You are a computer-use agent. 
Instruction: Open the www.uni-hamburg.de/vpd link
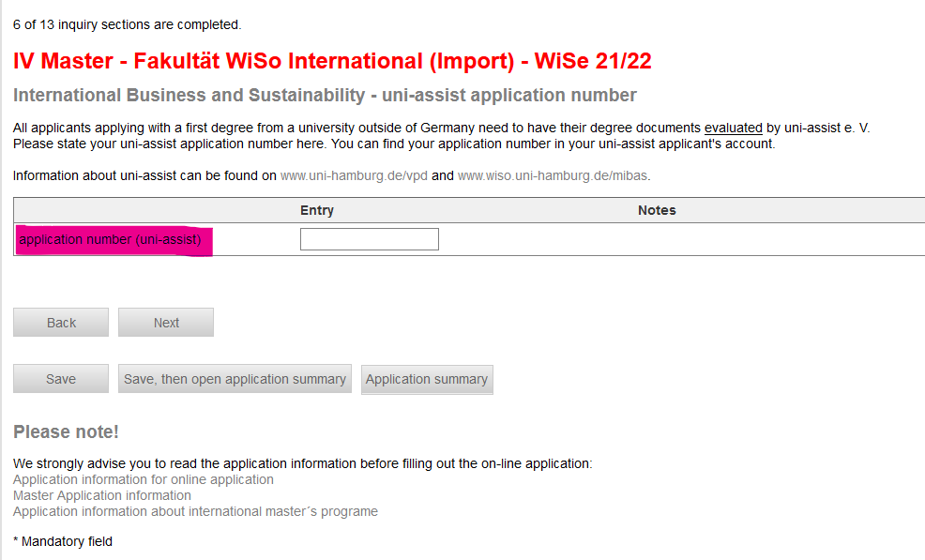(x=351, y=175)
